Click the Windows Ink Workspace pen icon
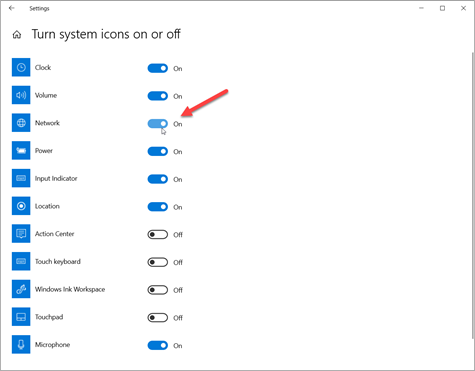475x371 pixels. point(21,289)
